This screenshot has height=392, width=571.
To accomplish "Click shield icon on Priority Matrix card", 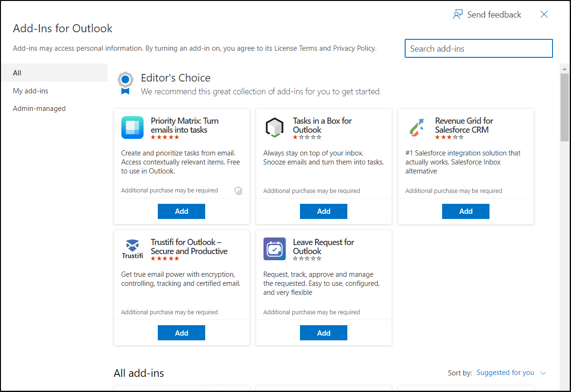I will 239,191.
